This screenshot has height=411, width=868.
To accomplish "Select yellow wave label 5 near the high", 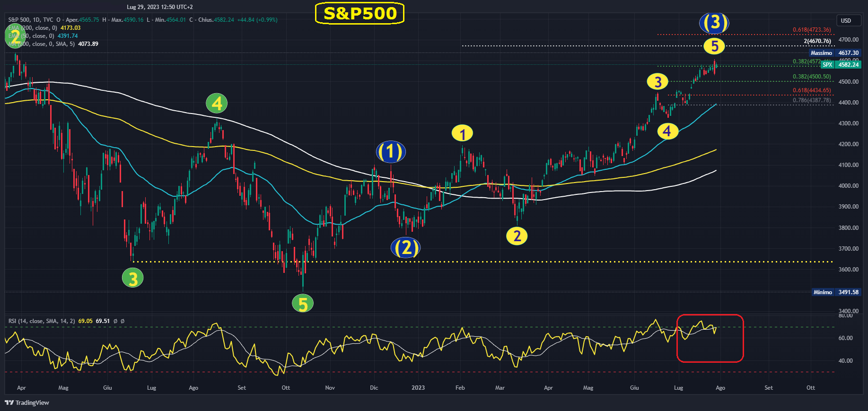I will click(x=714, y=46).
